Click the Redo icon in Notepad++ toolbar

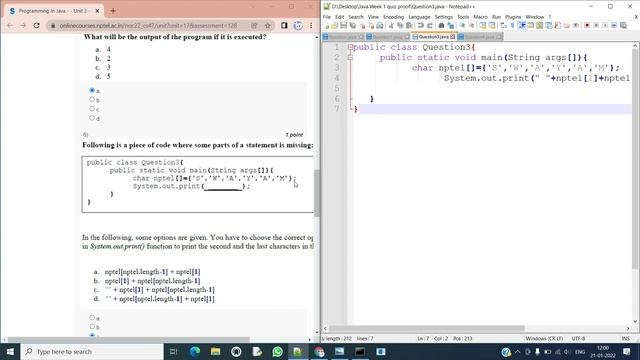coord(431,26)
